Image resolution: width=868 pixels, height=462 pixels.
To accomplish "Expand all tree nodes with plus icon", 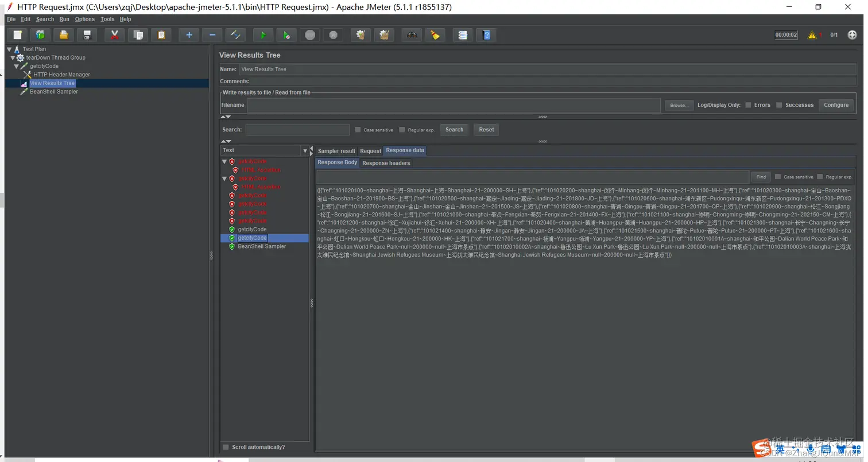I will [x=189, y=35].
